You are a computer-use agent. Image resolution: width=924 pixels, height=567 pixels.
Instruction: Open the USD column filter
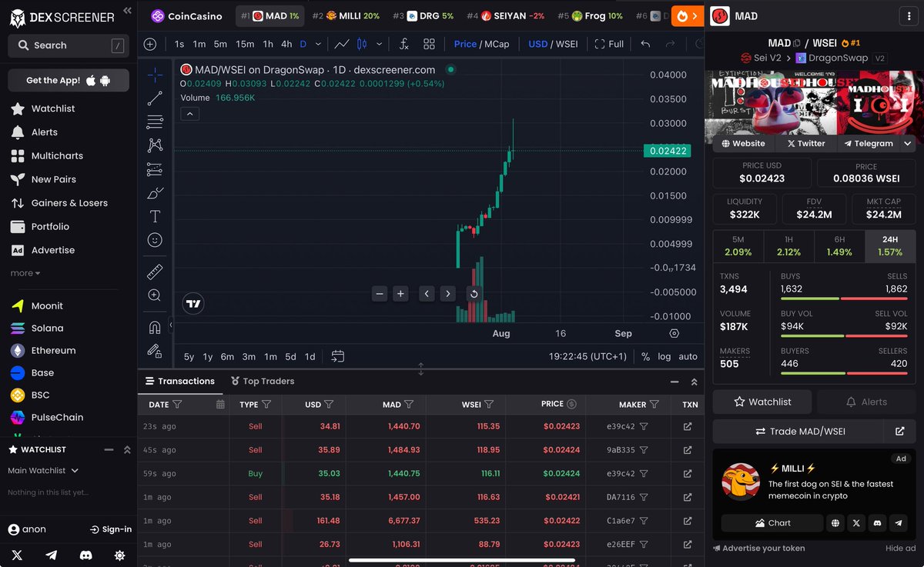click(x=329, y=404)
